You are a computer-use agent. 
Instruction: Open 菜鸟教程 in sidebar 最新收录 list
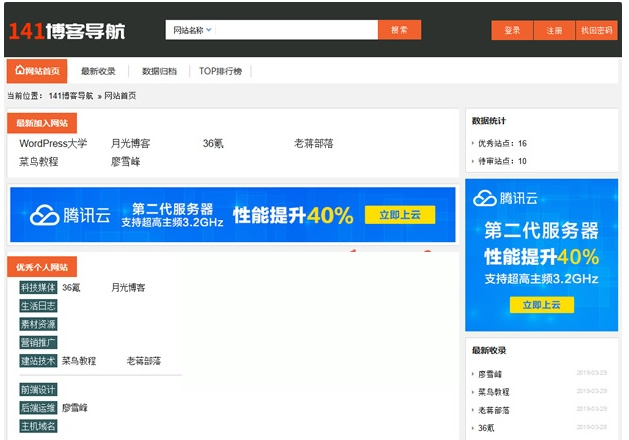point(494,392)
